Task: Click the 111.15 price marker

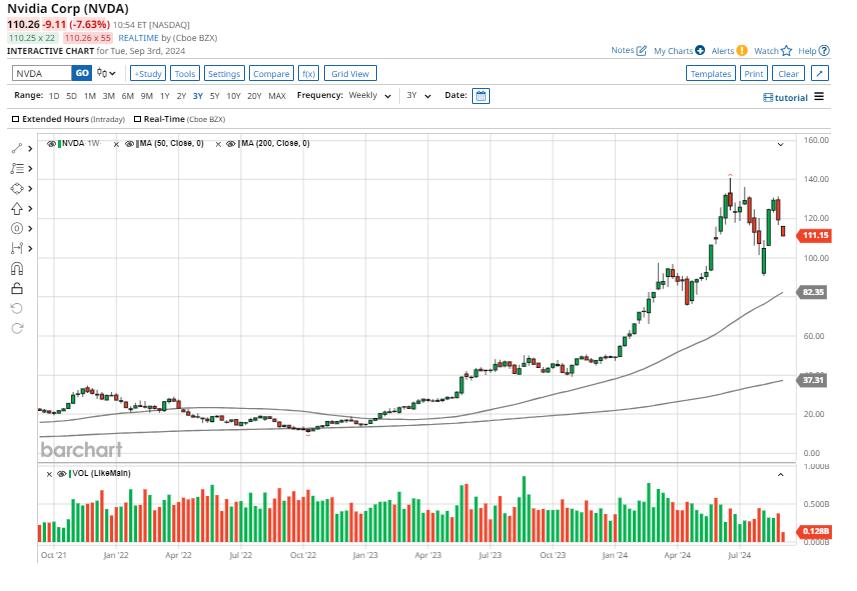Action: click(814, 235)
